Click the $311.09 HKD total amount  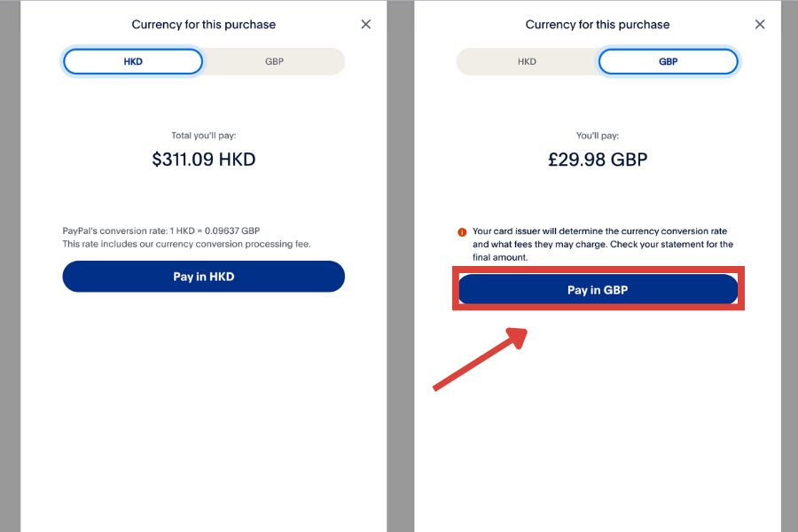203,160
